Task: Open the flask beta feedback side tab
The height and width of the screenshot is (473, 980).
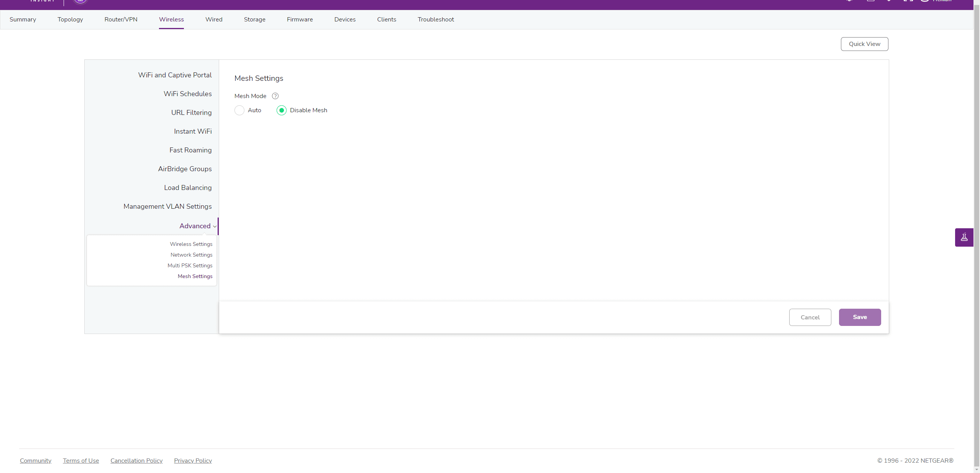Action: coord(964,237)
